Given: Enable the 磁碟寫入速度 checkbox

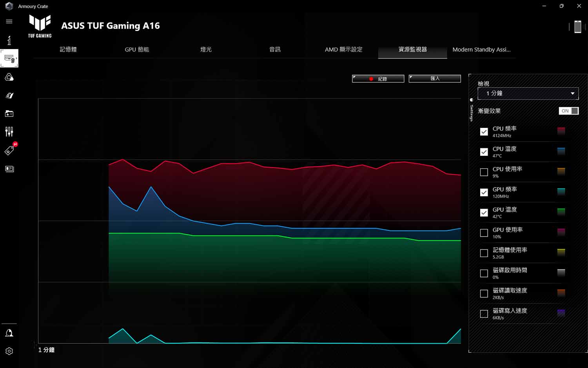Looking at the screenshot, I should coord(484,314).
